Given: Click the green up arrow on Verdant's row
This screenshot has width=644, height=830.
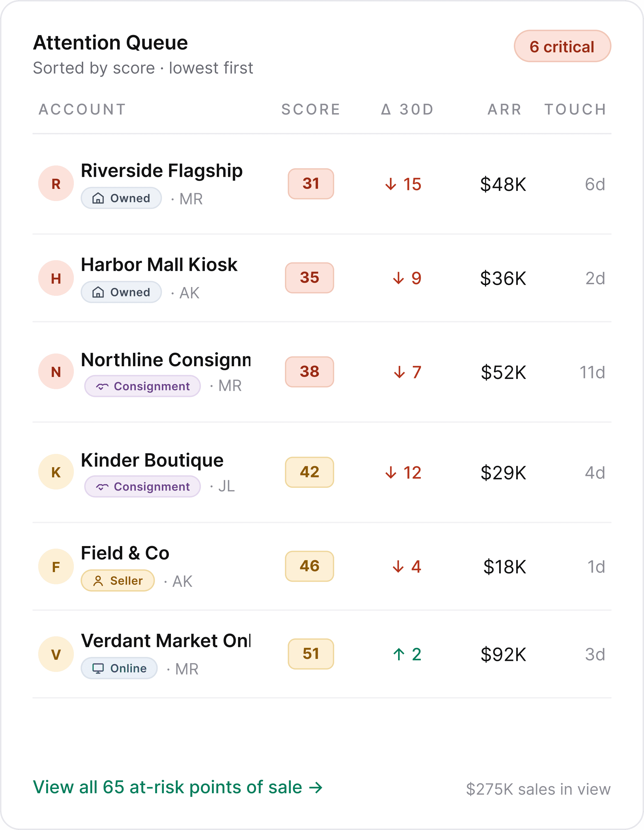Looking at the screenshot, I should (x=398, y=654).
